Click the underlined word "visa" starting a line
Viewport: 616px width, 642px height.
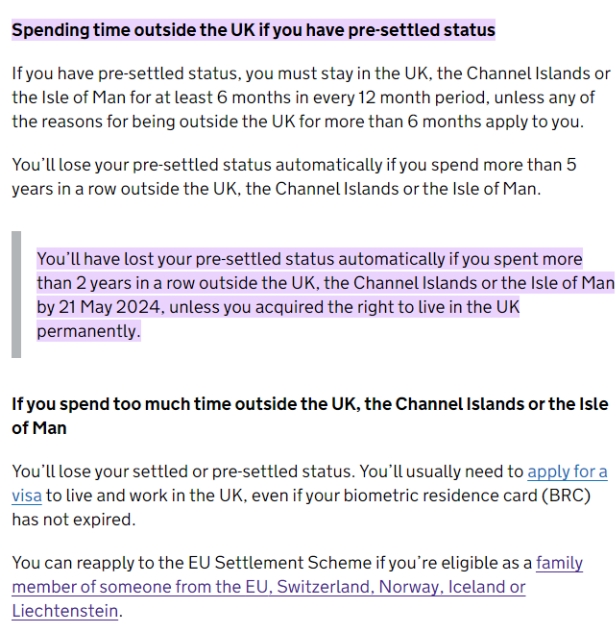[27, 495]
